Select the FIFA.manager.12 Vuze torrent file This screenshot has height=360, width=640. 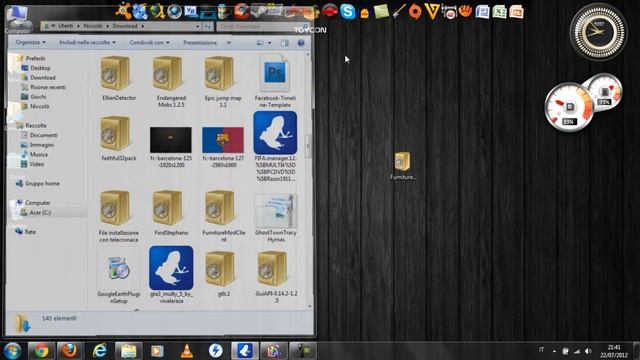coord(275,146)
